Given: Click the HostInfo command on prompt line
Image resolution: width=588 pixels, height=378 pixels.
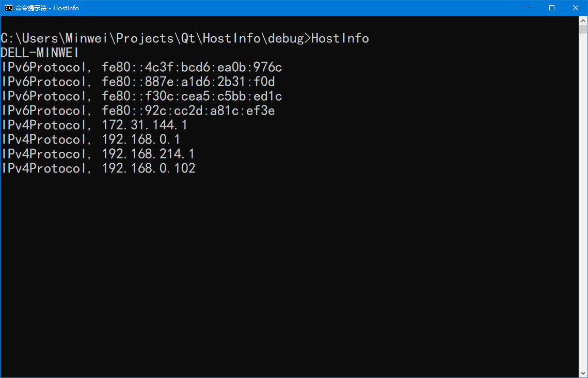Looking at the screenshot, I should (340, 39).
